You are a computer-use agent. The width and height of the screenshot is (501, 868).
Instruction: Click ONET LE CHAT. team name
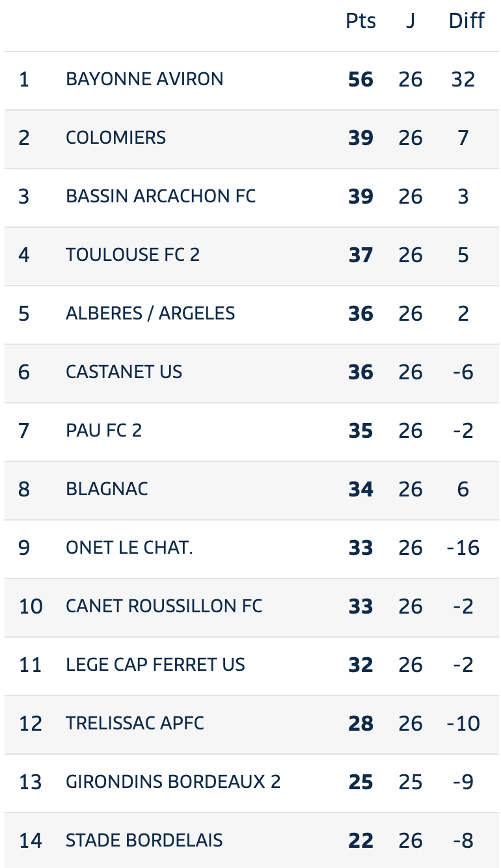coord(129,547)
